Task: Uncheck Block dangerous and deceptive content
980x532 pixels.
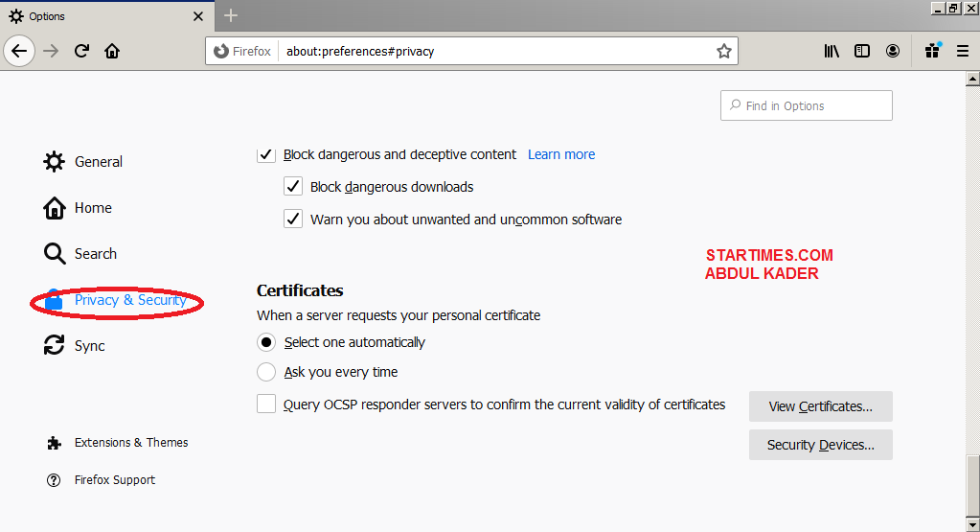Action: (266, 154)
